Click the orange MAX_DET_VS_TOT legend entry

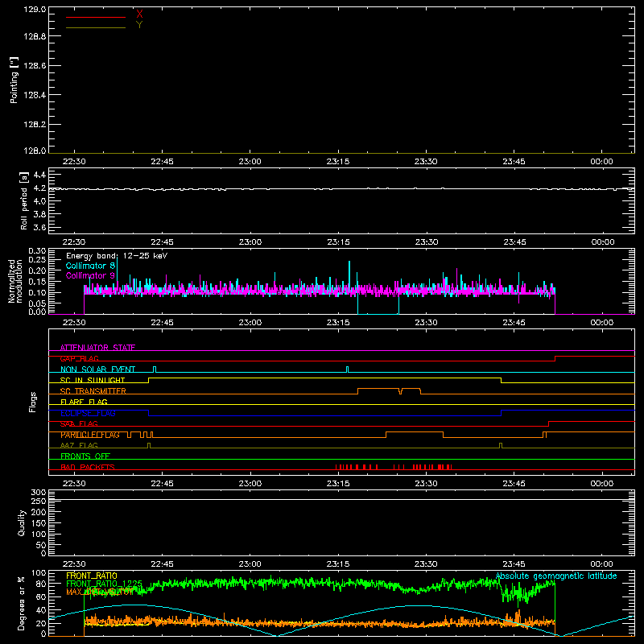[x=100, y=592]
